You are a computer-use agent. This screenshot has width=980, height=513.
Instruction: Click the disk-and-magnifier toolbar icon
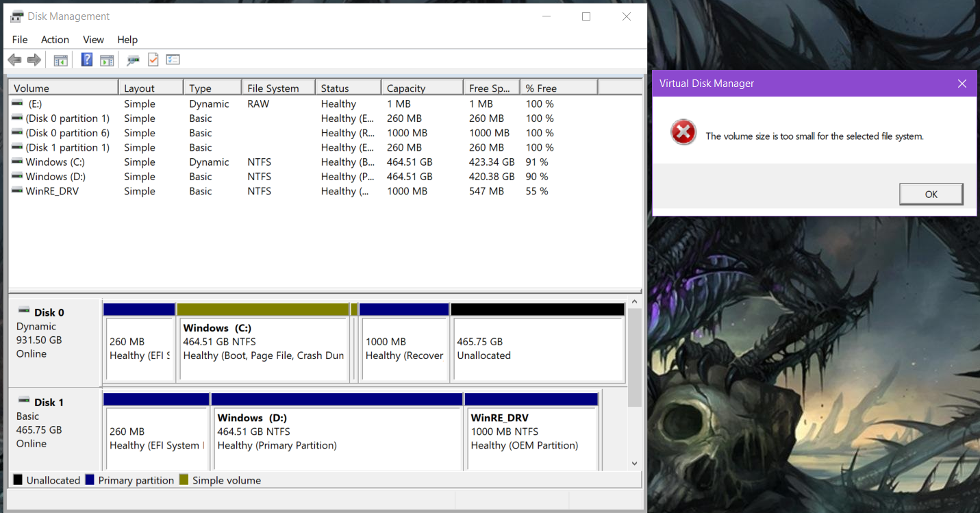coord(133,60)
